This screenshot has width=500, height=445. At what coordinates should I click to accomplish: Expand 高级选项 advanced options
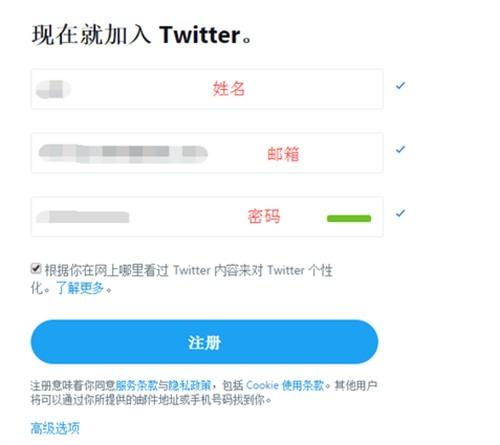pyautogui.click(x=55, y=428)
